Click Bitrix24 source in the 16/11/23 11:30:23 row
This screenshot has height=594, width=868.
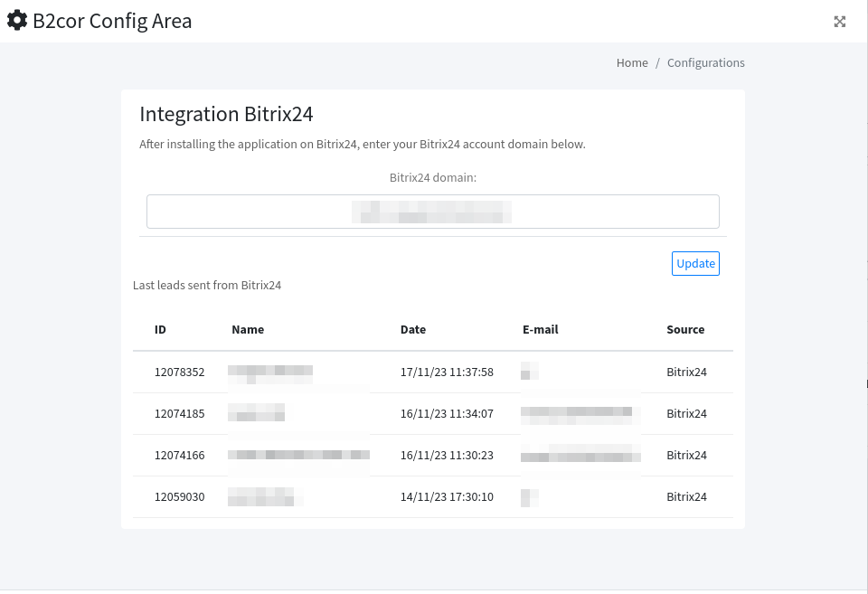[686, 456]
